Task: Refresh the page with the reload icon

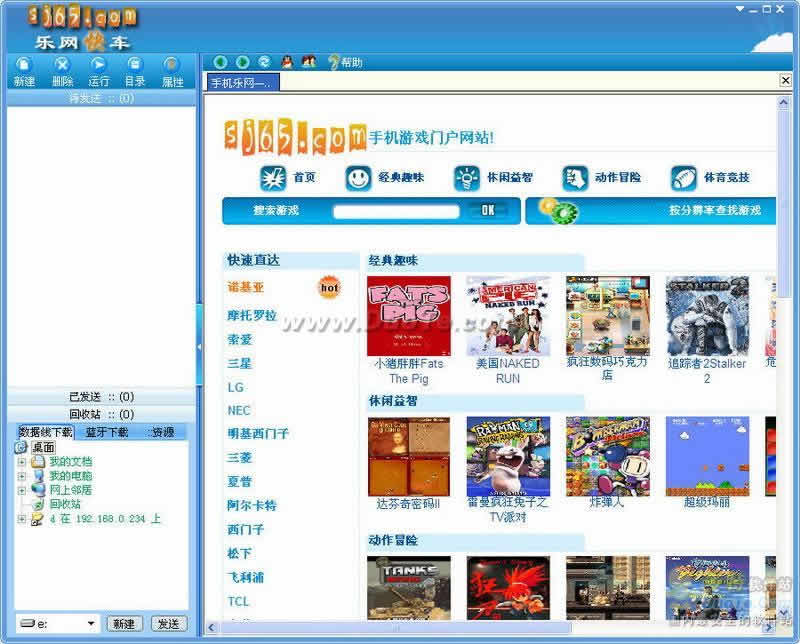Action: tap(264, 62)
